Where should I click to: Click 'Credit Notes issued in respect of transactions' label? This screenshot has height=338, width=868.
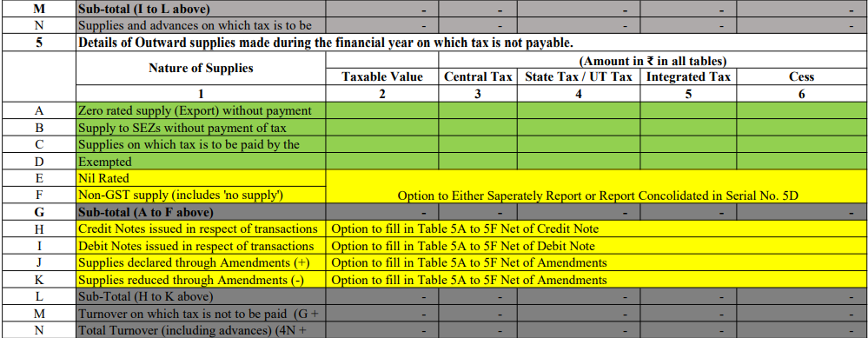(198, 229)
